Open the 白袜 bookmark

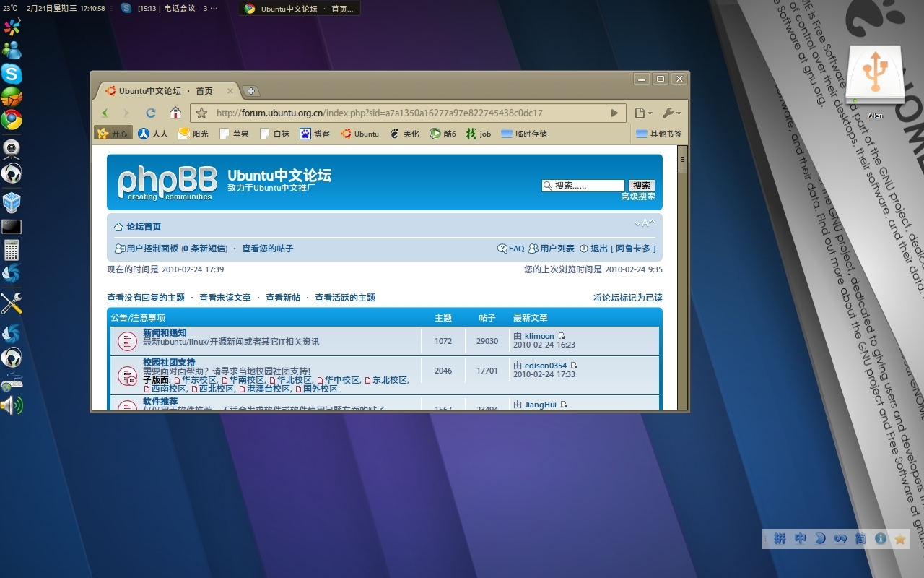click(274, 134)
